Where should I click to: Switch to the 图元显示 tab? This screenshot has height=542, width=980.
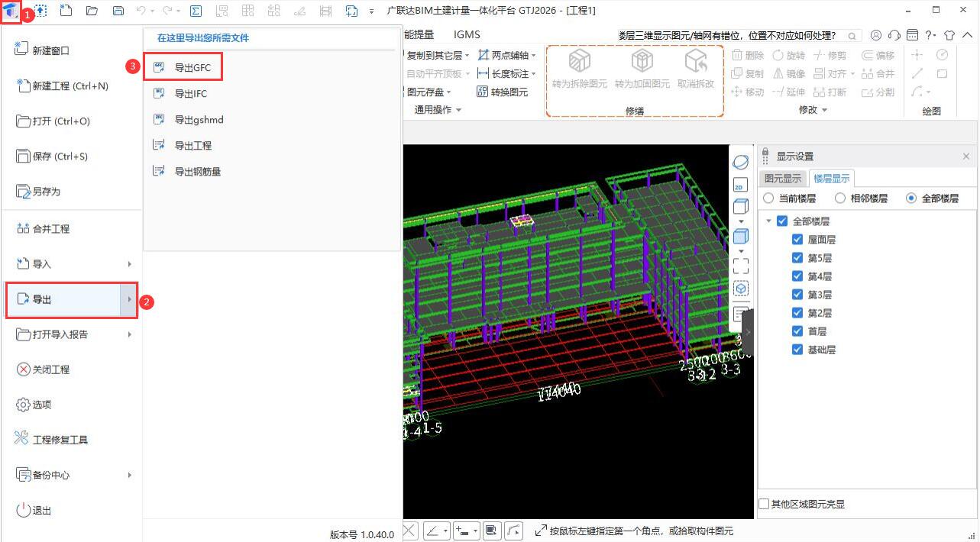coord(783,179)
